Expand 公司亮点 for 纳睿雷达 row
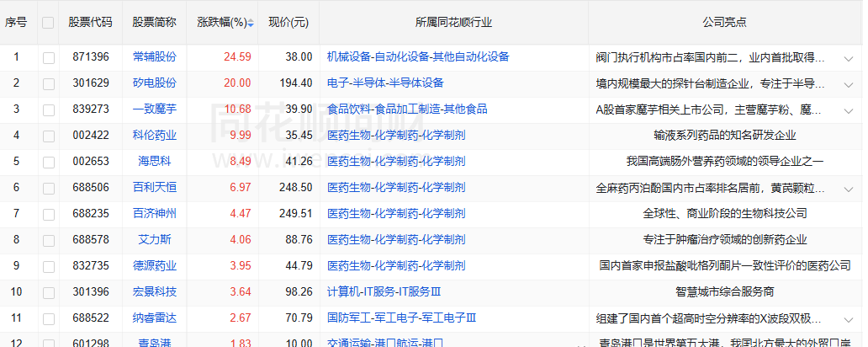 pos(849,319)
